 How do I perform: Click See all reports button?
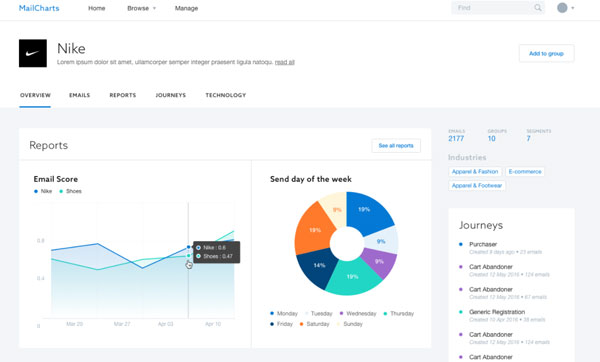point(396,146)
